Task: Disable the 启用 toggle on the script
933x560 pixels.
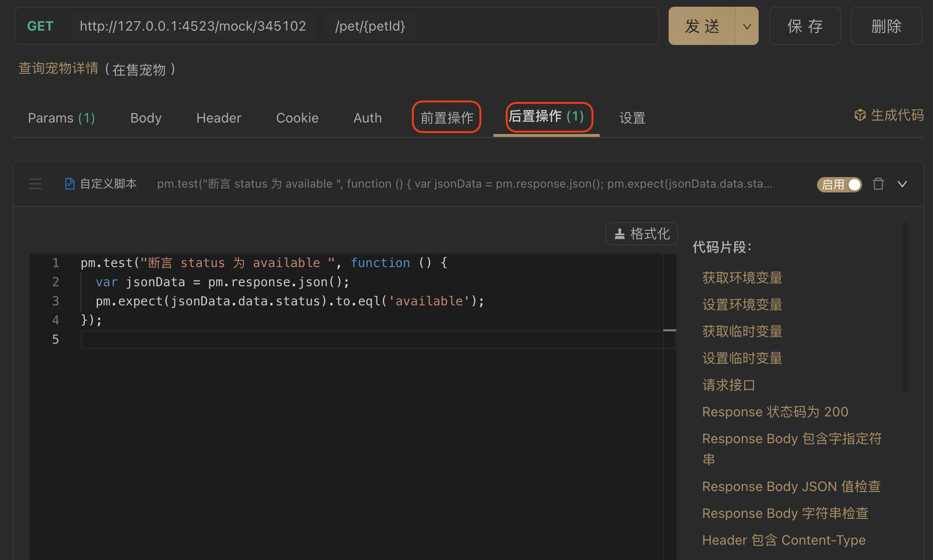Action: click(839, 184)
